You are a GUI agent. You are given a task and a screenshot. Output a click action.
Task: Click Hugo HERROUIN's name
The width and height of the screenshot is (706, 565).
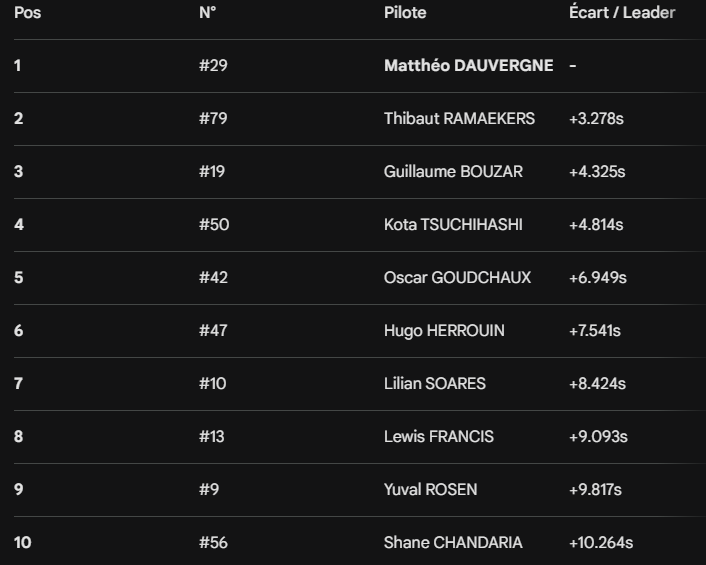(x=444, y=331)
